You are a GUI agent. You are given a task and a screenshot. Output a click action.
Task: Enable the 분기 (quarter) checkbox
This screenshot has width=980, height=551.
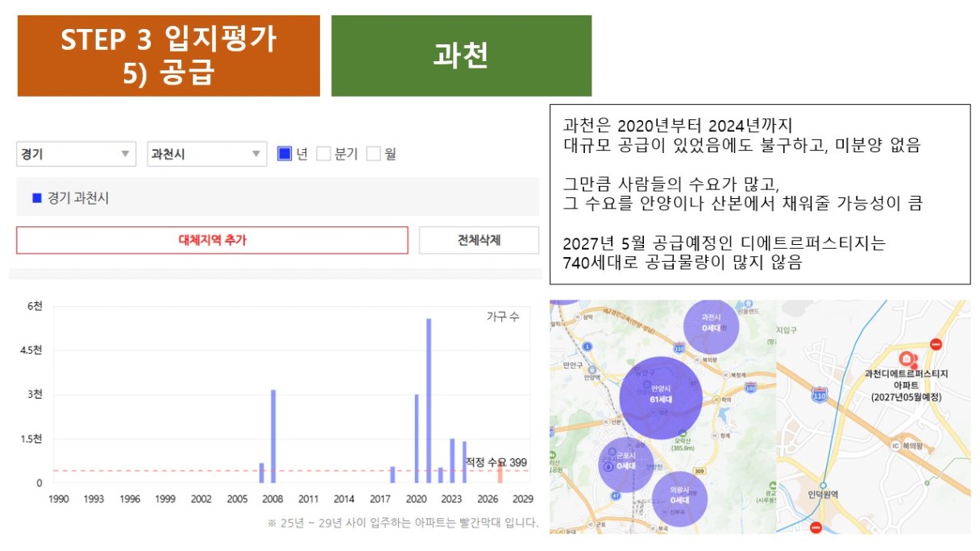click(323, 154)
